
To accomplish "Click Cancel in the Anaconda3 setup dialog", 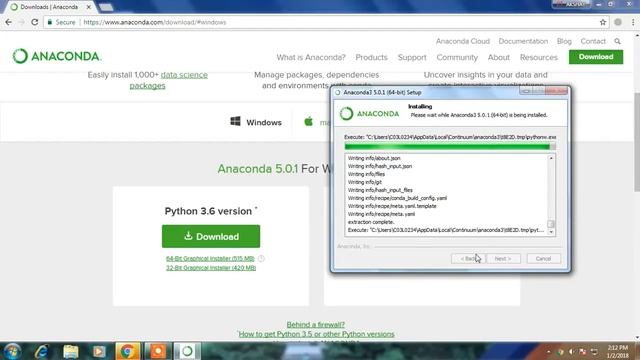I will tap(543, 258).
